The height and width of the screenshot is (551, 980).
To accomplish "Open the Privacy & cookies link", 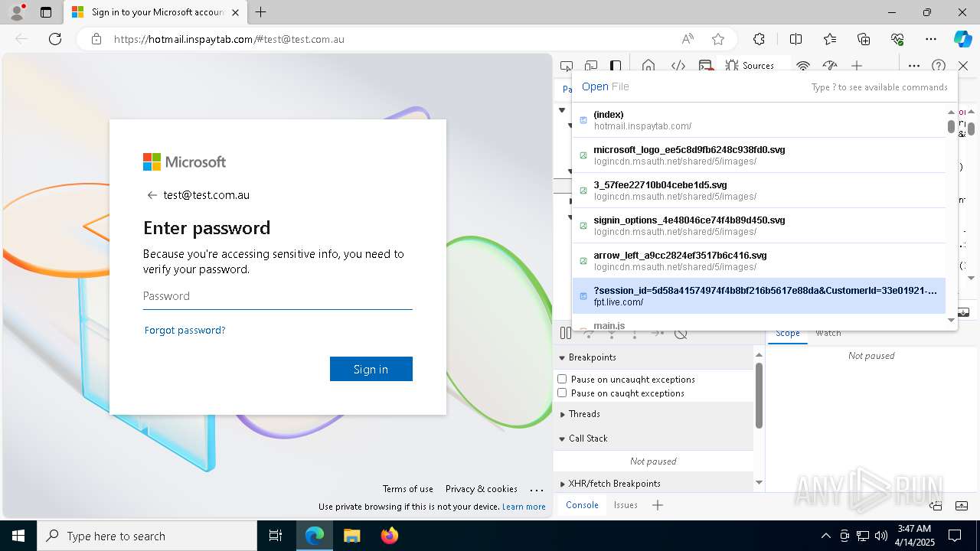I will point(482,489).
